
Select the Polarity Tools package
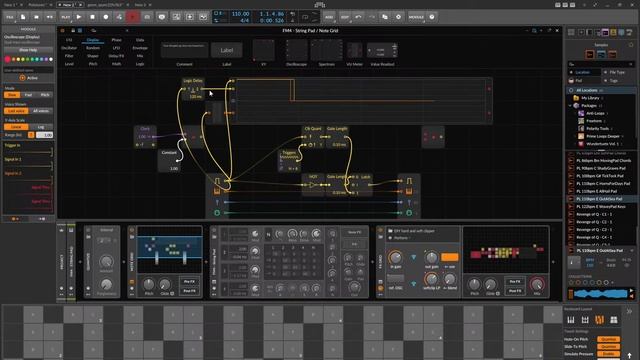[x=599, y=129]
